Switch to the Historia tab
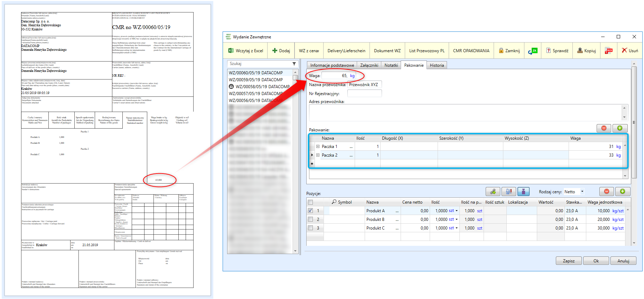Screen dimensions: 644x299 click(x=437, y=65)
